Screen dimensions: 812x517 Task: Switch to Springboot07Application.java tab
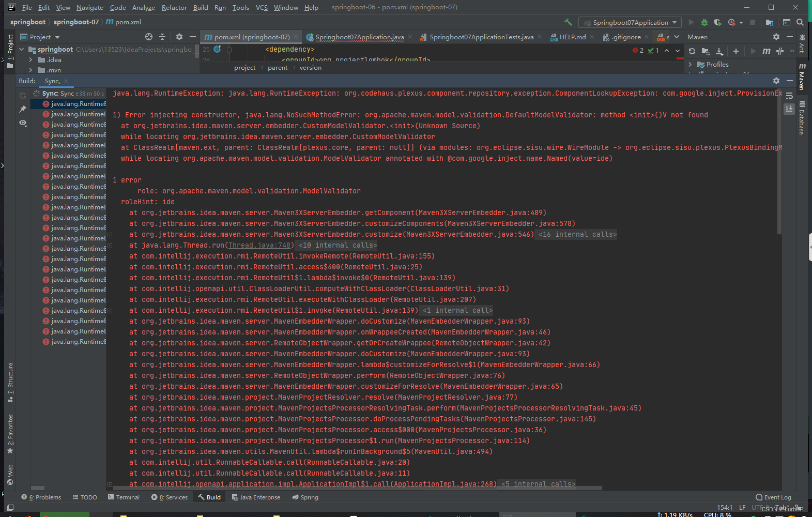tap(359, 37)
